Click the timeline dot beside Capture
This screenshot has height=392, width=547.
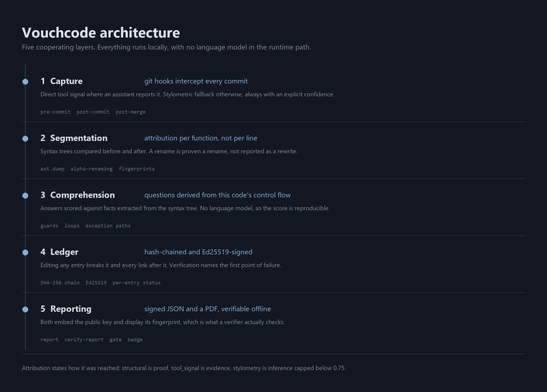coord(25,81)
